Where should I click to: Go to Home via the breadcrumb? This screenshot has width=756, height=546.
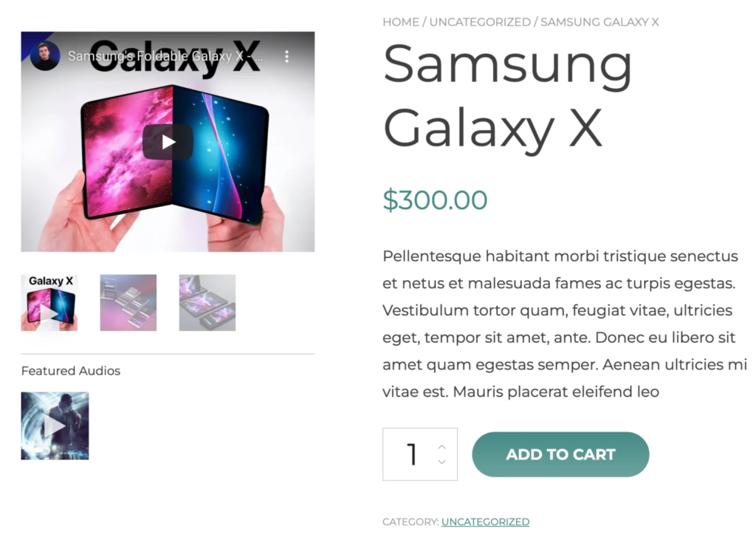coord(401,22)
